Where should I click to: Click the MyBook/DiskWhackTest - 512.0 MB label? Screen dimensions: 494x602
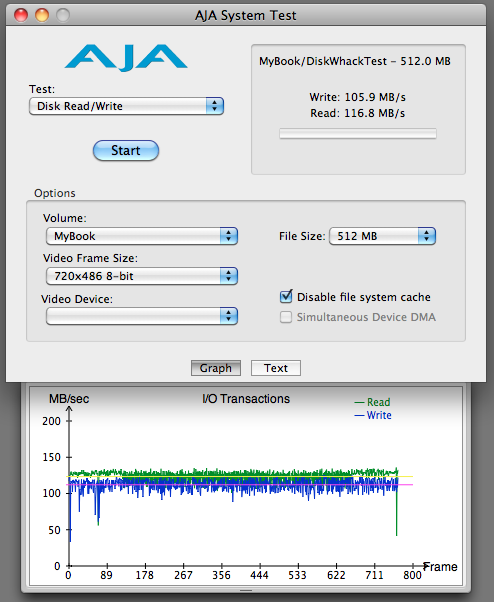click(355, 61)
